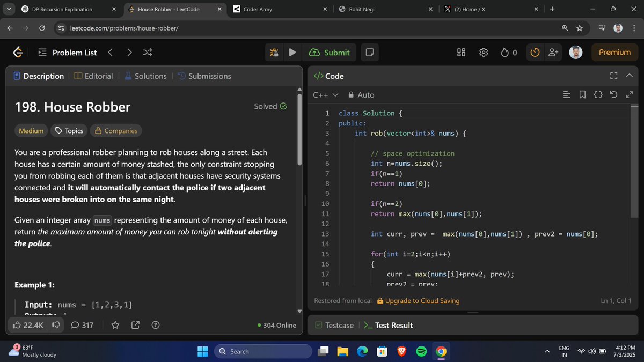Click the Premium button

pos(614,53)
